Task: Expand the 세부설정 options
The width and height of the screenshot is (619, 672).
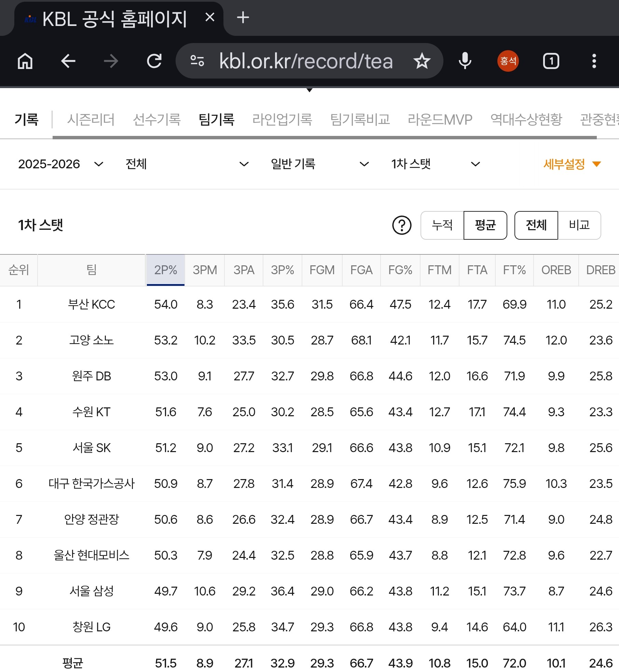Action: click(572, 164)
